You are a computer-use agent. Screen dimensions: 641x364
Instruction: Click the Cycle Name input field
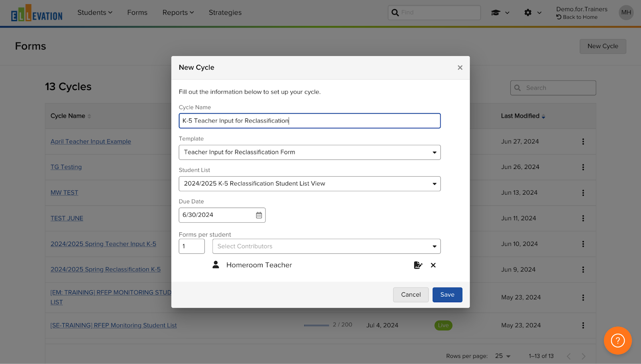(x=310, y=121)
